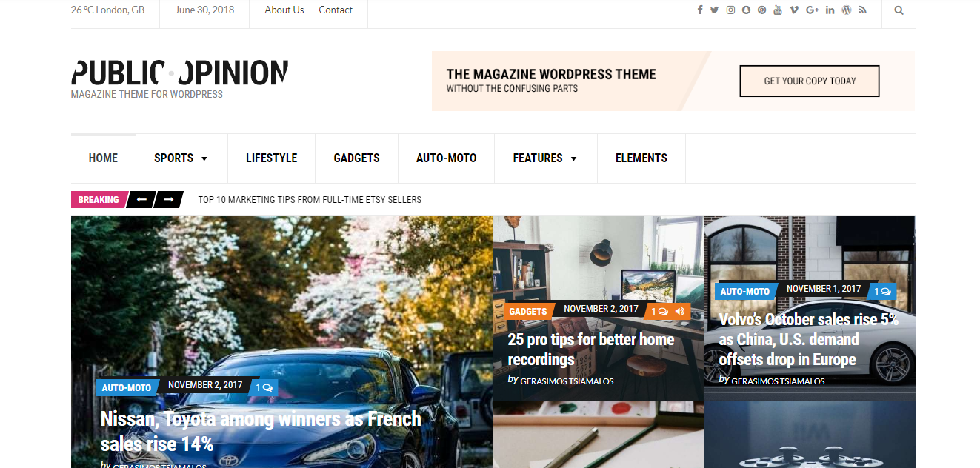Open the RSS feed icon
Image resolution: width=980 pixels, height=468 pixels.
tap(862, 10)
